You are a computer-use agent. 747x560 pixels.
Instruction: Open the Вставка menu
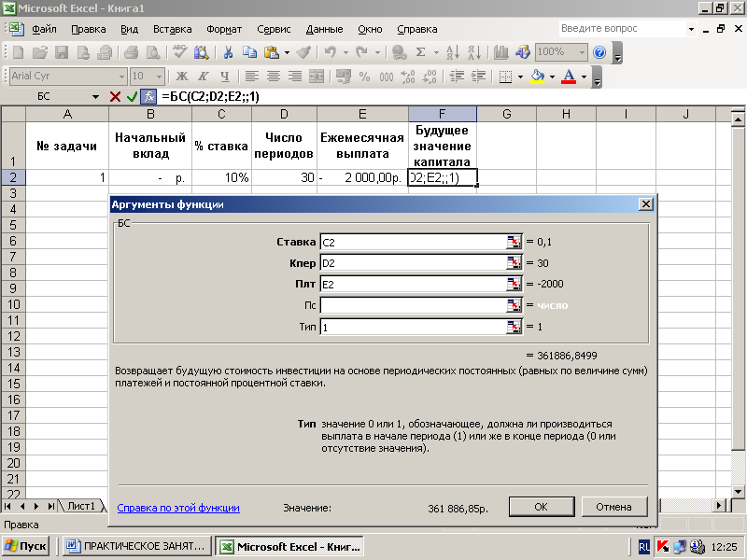coord(173,29)
